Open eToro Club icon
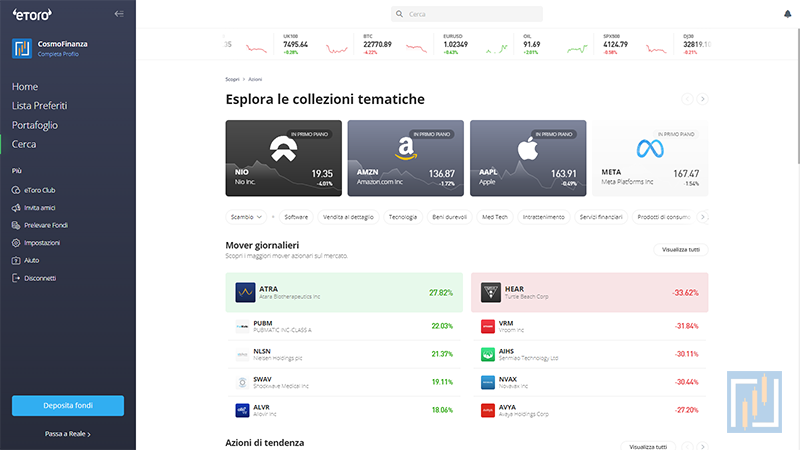 click(16, 190)
